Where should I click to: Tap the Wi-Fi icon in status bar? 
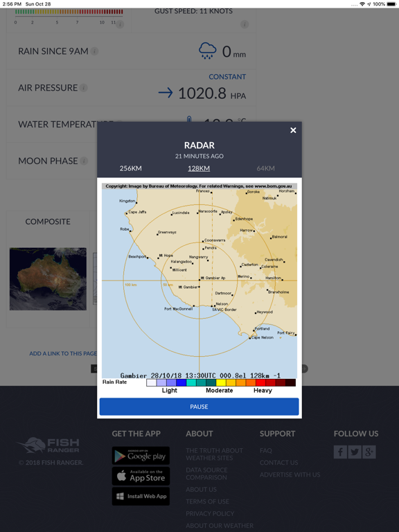(362, 4)
